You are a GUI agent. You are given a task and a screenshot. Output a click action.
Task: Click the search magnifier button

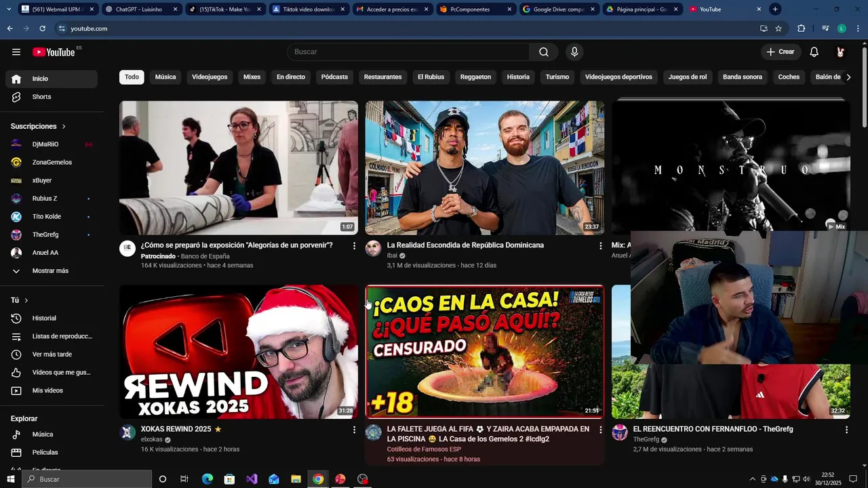pyautogui.click(x=544, y=52)
